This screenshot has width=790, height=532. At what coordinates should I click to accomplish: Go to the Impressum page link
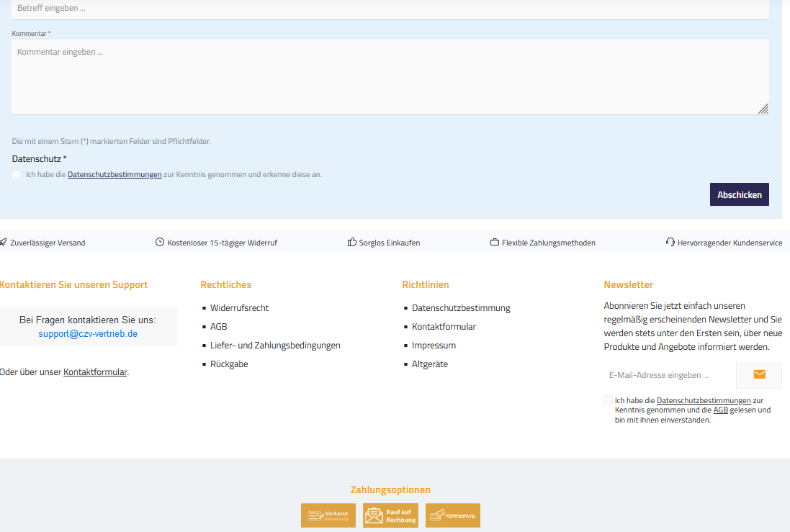(x=434, y=346)
